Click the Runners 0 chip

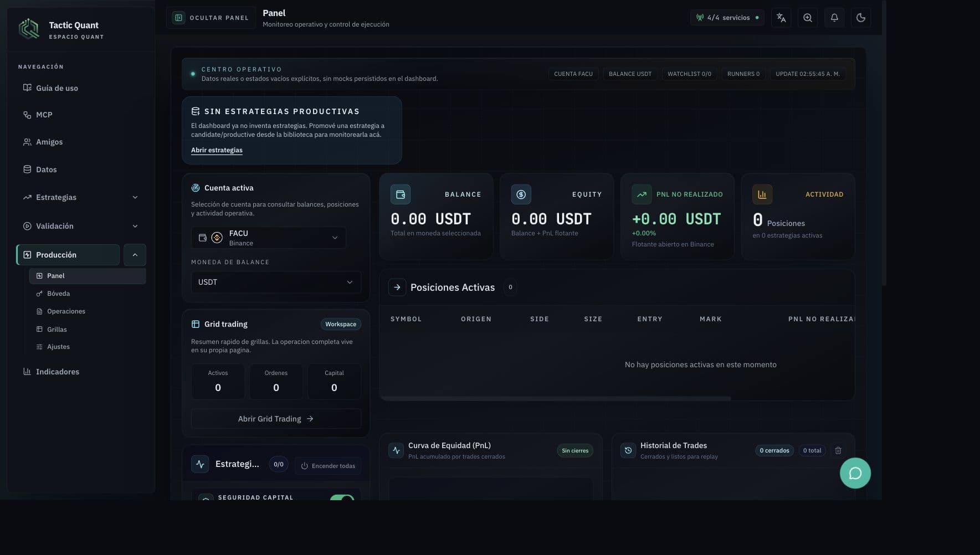tap(743, 74)
